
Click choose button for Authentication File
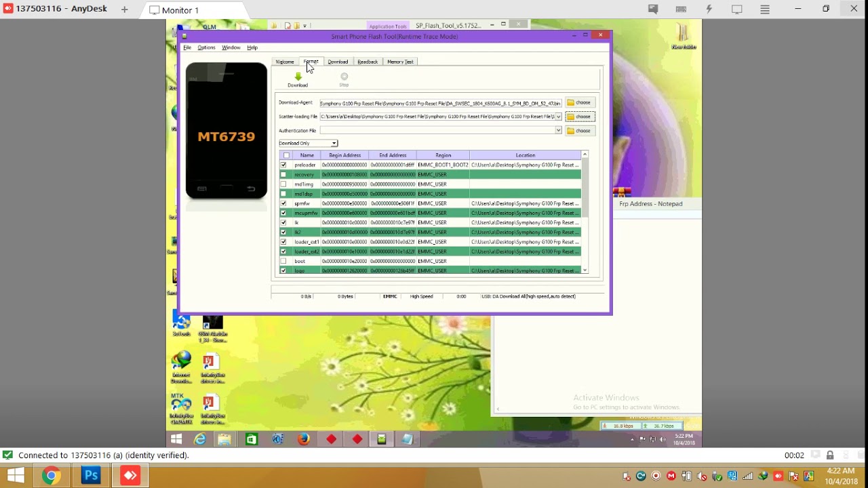(580, 131)
